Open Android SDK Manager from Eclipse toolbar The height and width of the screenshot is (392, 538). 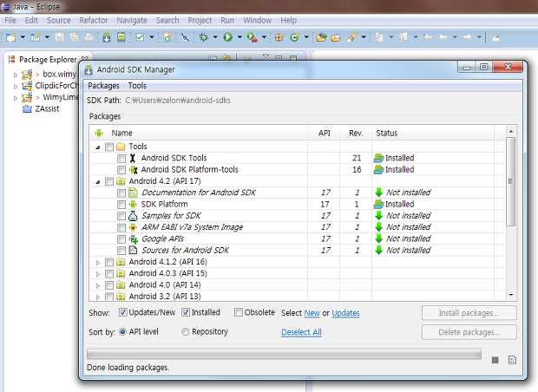pyautogui.click(x=107, y=37)
